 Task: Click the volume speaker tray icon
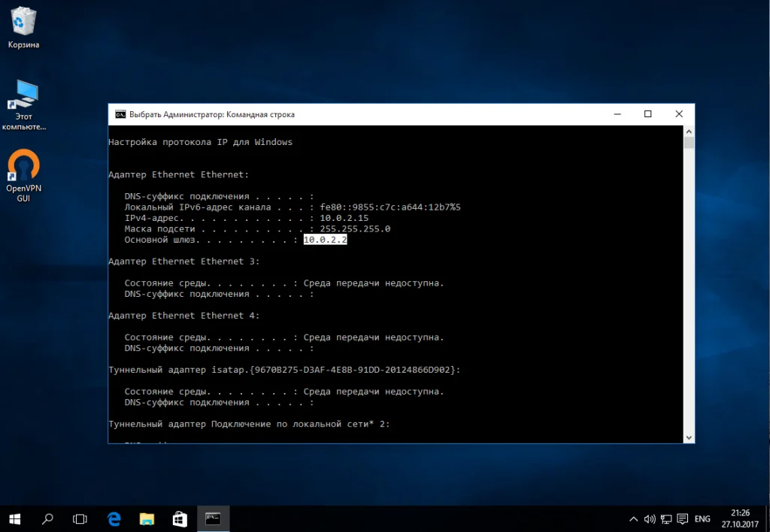649,519
